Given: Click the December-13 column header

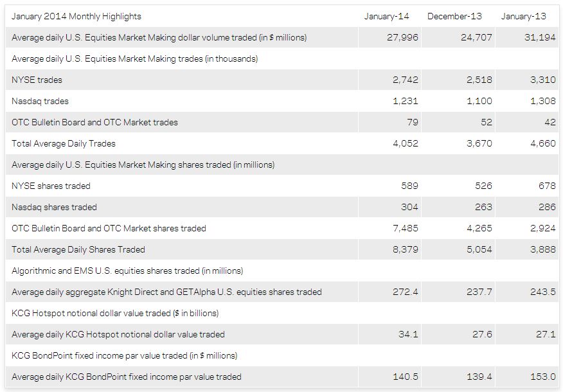Looking at the screenshot, I should pyautogui.click(x=454, y=16).
